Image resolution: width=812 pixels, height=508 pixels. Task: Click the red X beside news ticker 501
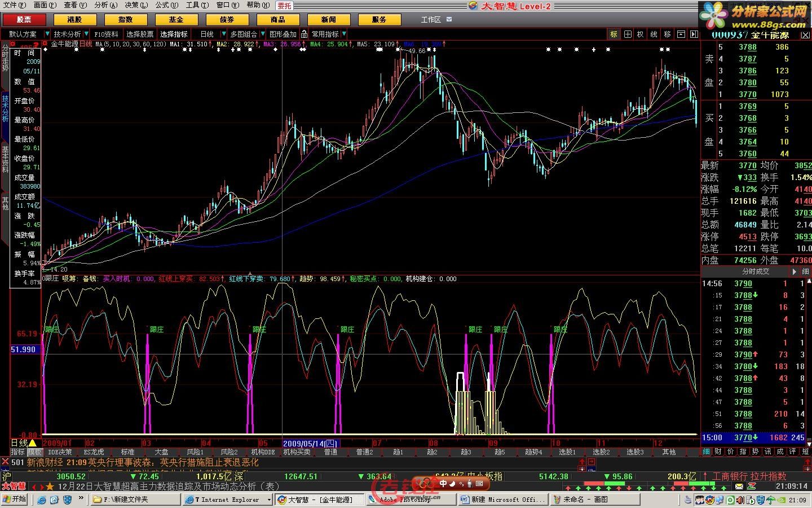click(6, 463)
